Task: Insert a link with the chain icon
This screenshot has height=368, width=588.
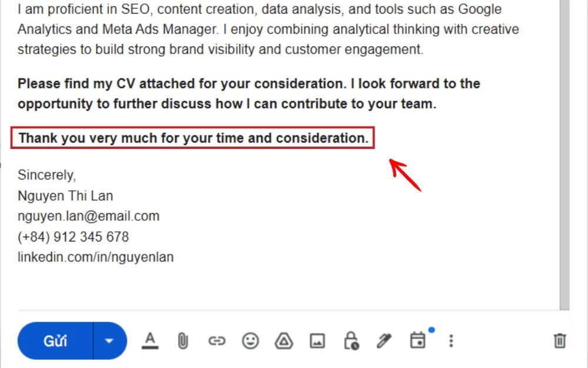Action: click(x=217, y=341)
